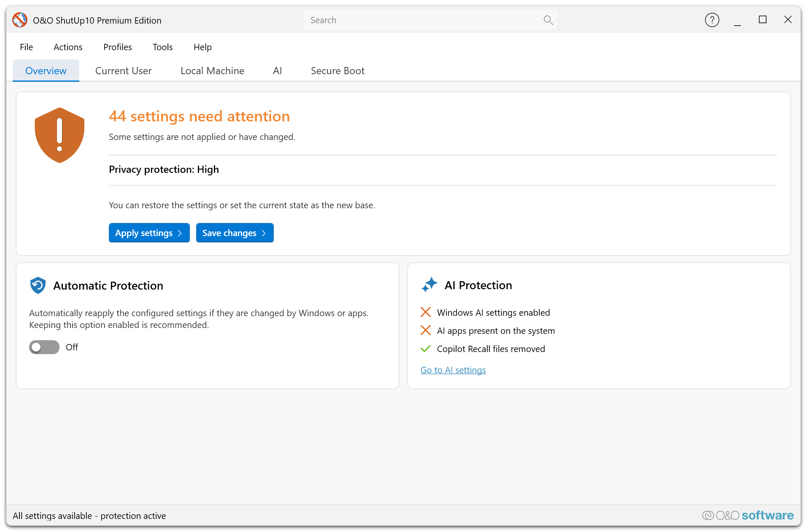The image size is (807, 532).
Task: Open the Help menu
Action: tap(202, 47)
